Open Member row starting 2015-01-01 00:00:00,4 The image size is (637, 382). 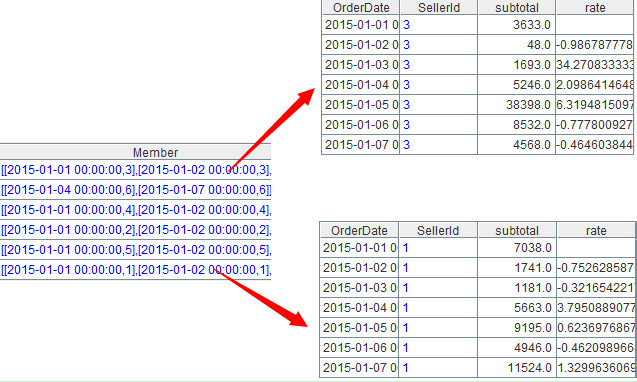click(135, 210)
